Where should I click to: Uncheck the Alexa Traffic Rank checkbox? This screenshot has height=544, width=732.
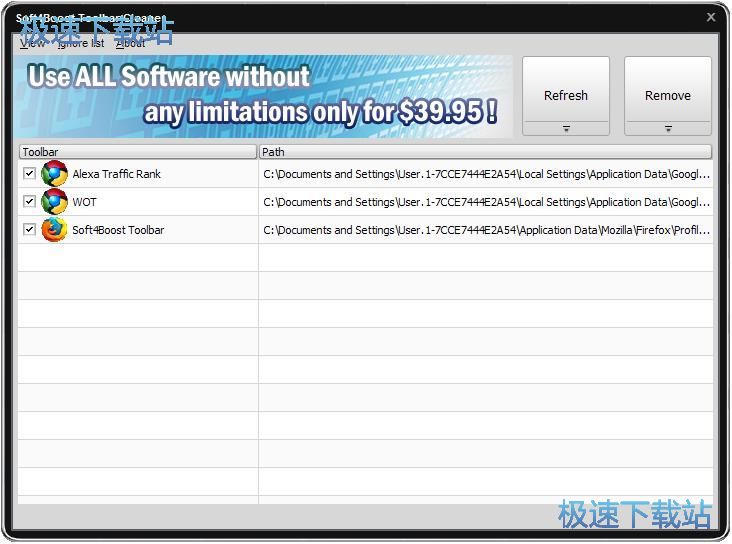point(29,174)
